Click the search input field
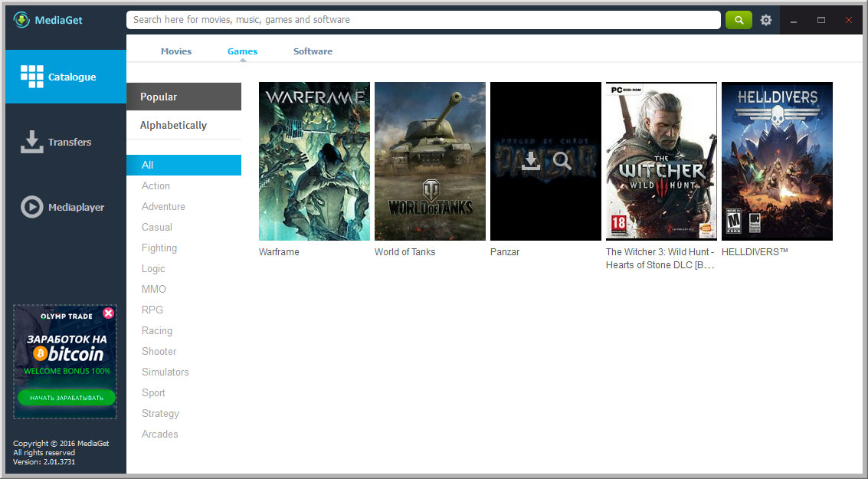The image size is (868, 479). 424,20
